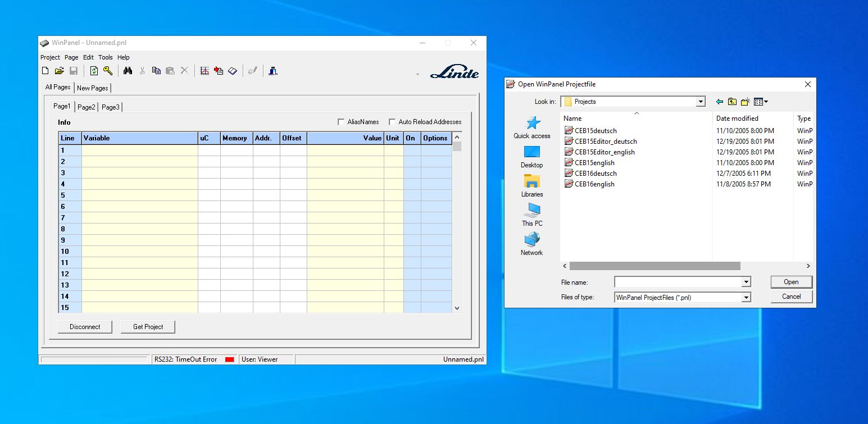This screenshot has width=868, height=424.
Task: Copy using the toolbar copy icon
Action: point(156,70)
